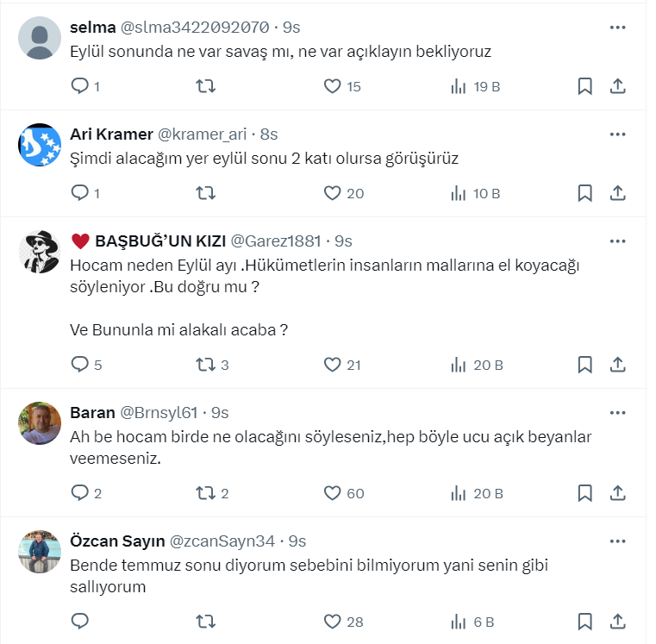
Task: Open more options for Ari Kramer's tweet
Action: 617,134
